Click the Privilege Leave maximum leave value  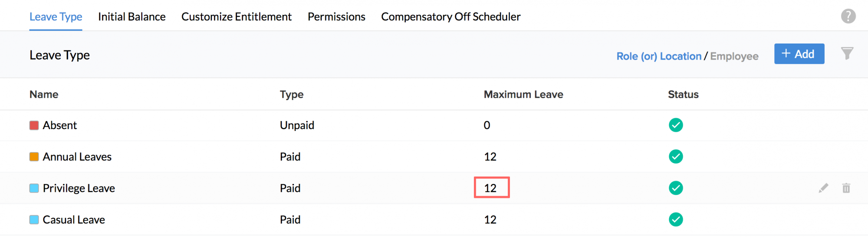[490, 188]
